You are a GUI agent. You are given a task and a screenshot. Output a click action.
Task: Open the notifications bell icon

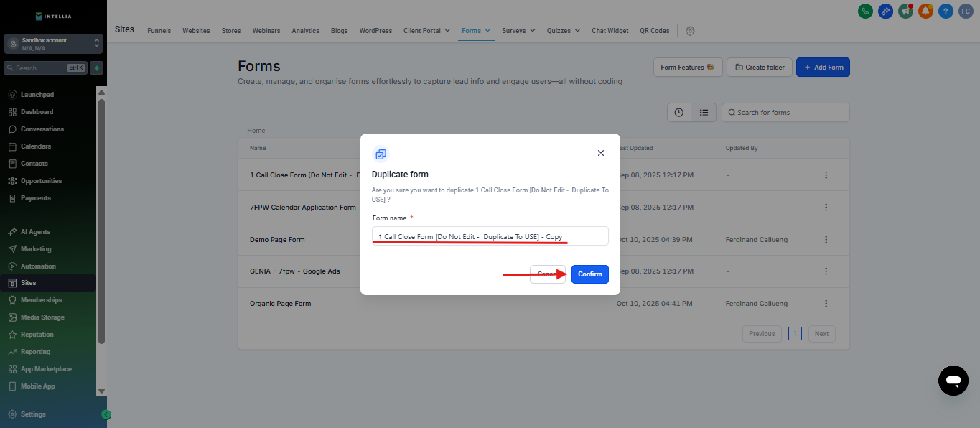click(925, 11)
